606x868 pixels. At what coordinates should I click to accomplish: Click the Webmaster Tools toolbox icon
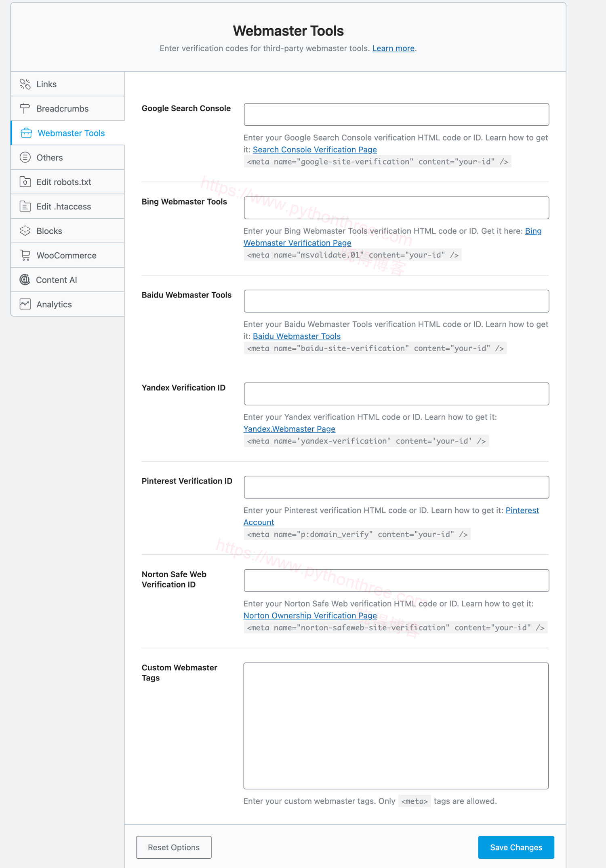point(26,133)
